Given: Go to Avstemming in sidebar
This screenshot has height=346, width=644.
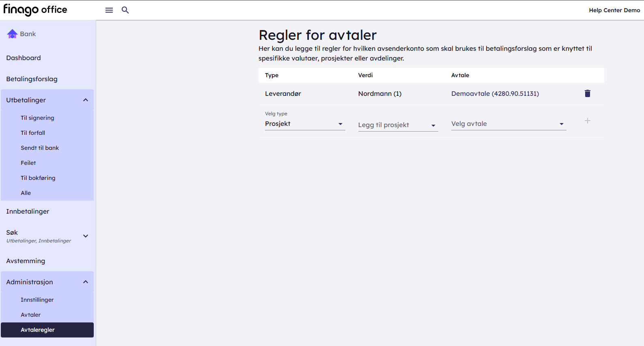Looking at the screenshot, I should [26, 261].
